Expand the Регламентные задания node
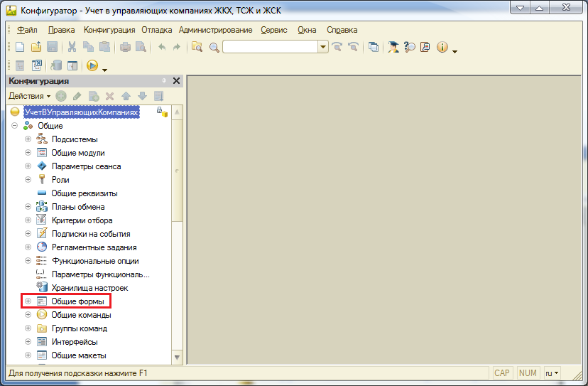 click(28, 247)
